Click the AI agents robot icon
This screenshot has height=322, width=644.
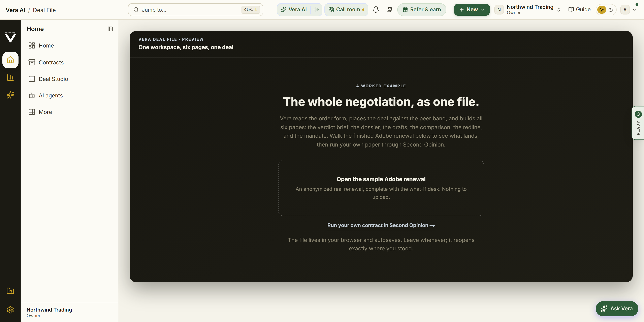tap(32, 96)
